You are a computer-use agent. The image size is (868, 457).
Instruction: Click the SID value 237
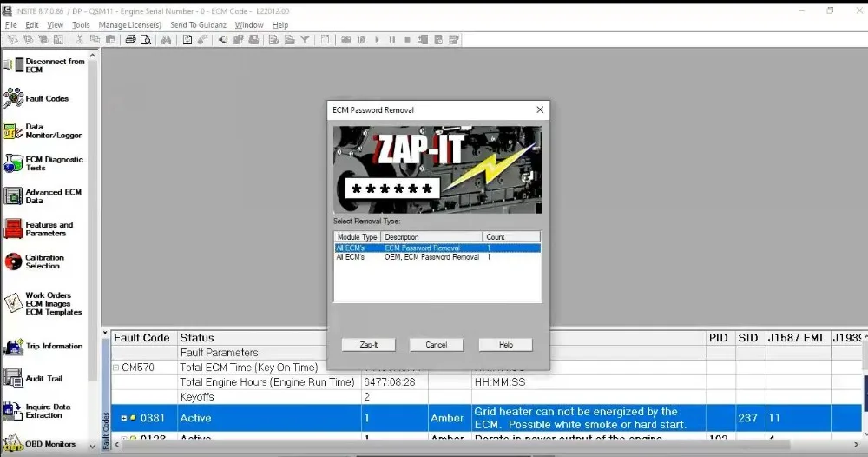747,418
